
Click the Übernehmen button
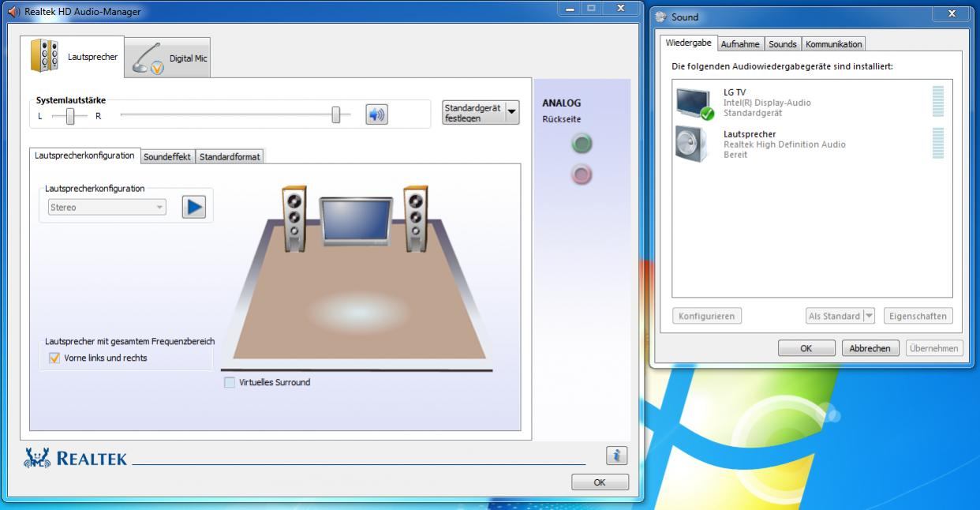tap(934, 348)
